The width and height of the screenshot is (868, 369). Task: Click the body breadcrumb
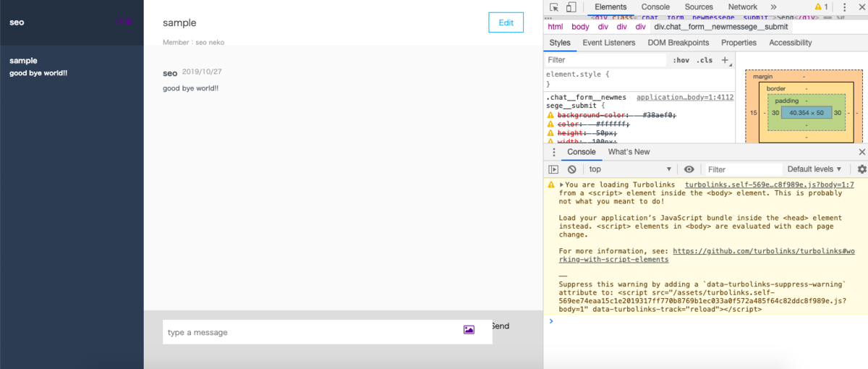pyautogui.click(x=580, y=27)
